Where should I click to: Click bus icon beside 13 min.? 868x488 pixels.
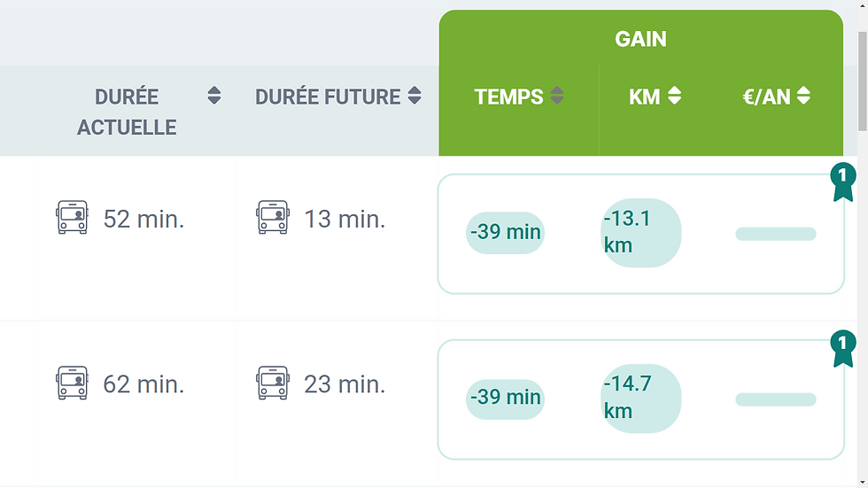point(273,218)
